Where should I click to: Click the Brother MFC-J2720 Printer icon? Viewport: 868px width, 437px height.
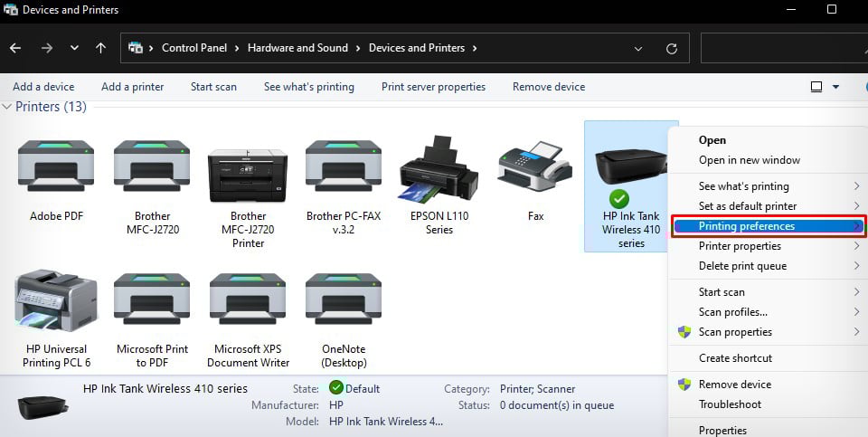(248, 176)
